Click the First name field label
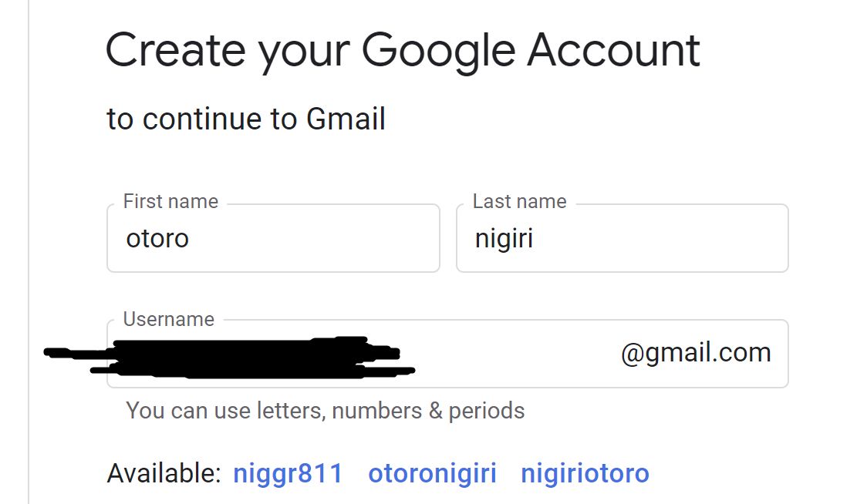This screenshot has height=504, width=857. tap(169, 200)
